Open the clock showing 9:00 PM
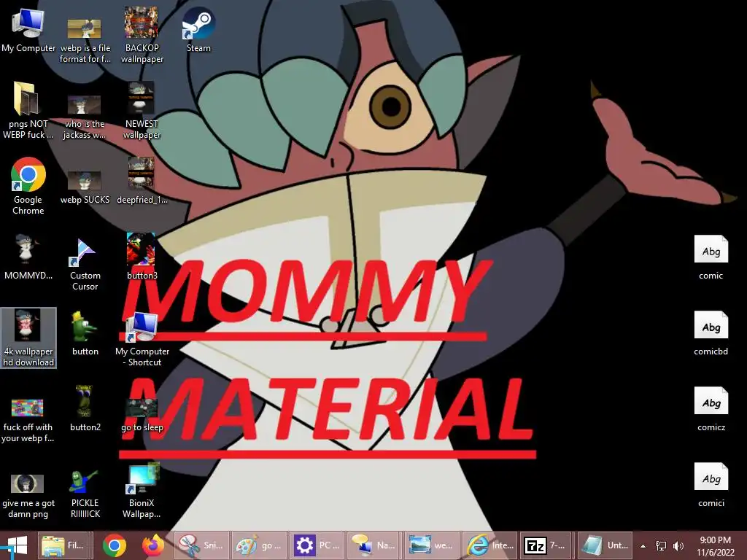This screenshot has height=560, width=747. click(715, 546)
